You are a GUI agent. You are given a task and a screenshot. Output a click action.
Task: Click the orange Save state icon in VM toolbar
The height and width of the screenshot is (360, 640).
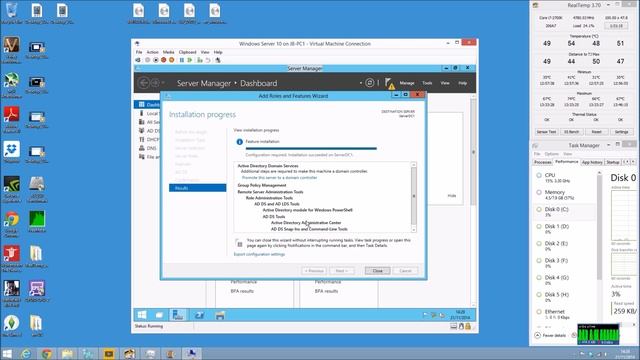click(x=171, y=60)
